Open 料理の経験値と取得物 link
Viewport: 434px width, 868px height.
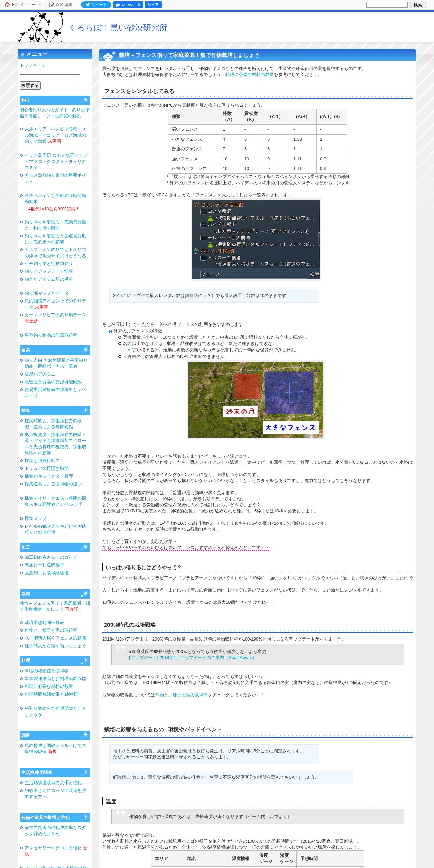(x=46, y=671)
